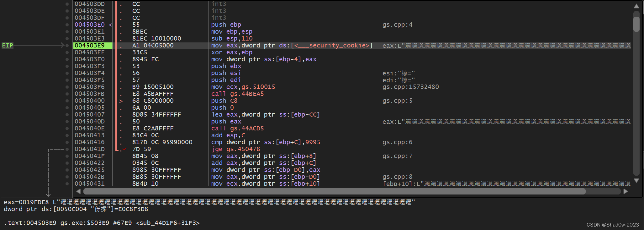Toggle breakpoint dot at address 00450416
The width and height of the screenshot is (644, 230).
click(67, 142)
